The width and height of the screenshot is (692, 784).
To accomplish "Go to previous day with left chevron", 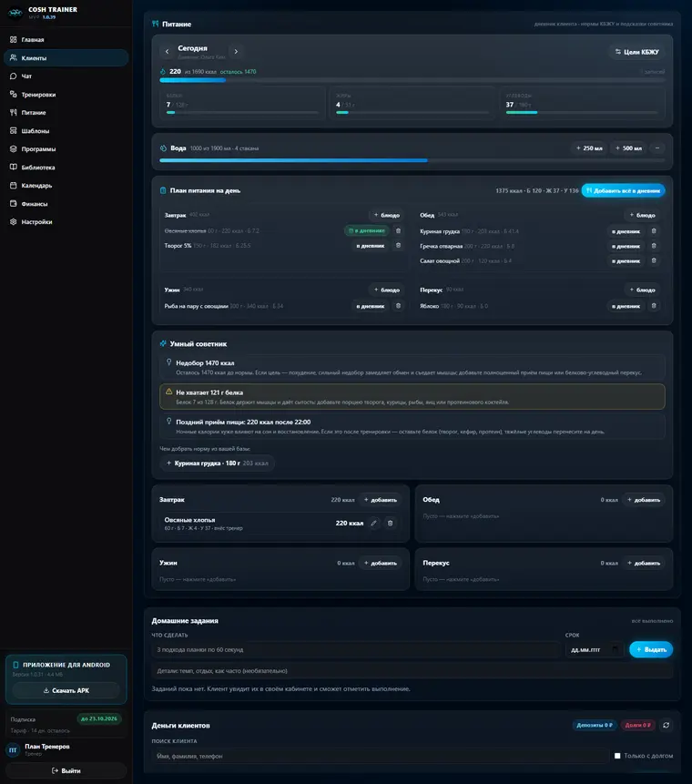I will coord(167,52).
